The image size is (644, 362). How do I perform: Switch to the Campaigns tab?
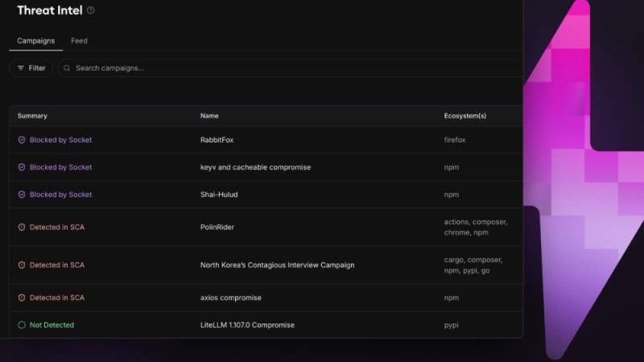[35, 41]
